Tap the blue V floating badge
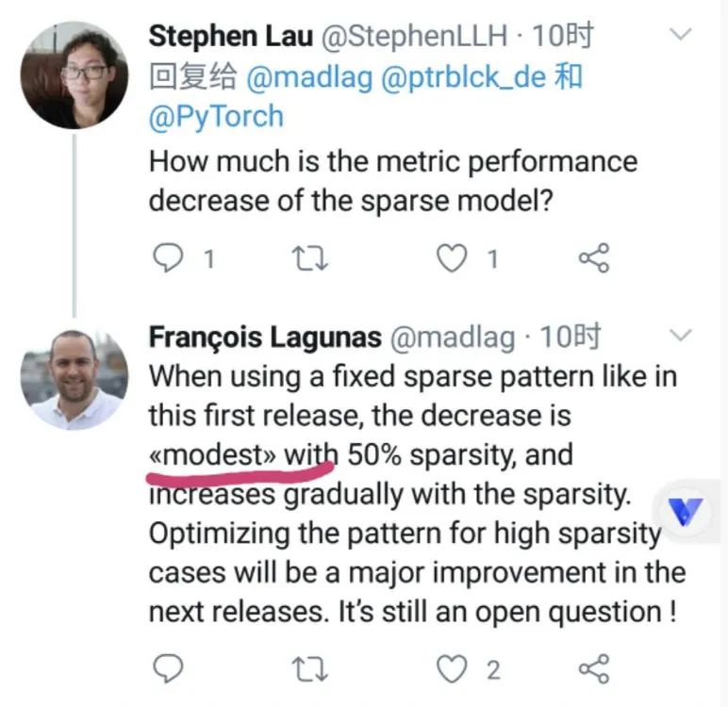The height and width of the screenshot is (707, 728). click(x=685, y=510)
